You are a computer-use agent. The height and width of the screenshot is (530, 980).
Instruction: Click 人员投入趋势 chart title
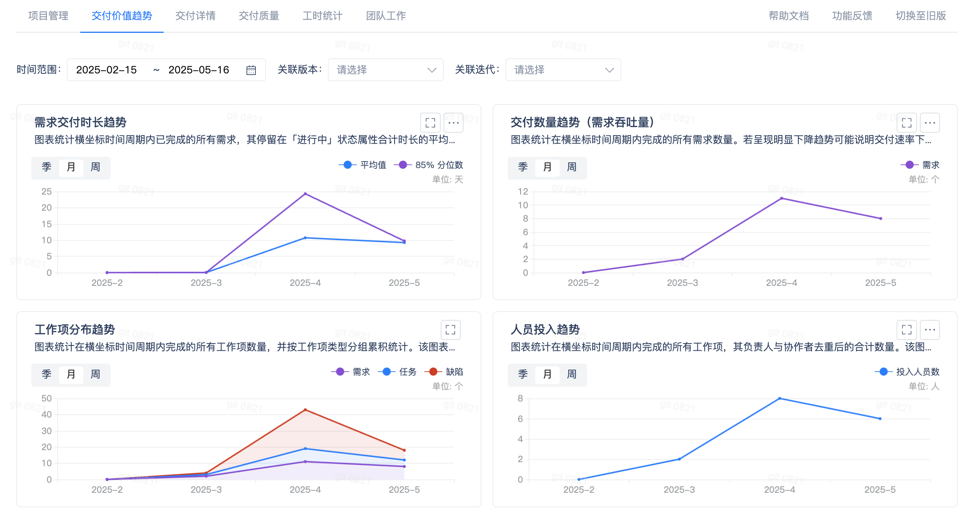[545, 329]
